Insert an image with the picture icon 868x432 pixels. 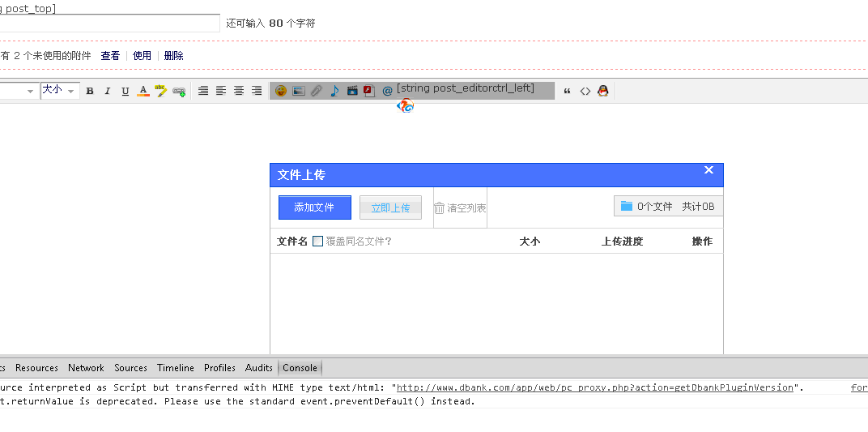pyautogui.click(x=299, y=91)
